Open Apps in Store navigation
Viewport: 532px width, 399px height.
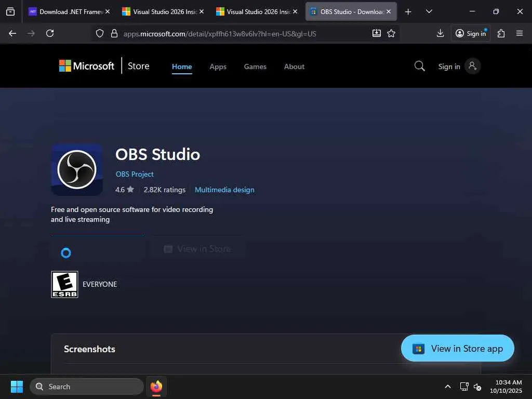click(218, 66)
